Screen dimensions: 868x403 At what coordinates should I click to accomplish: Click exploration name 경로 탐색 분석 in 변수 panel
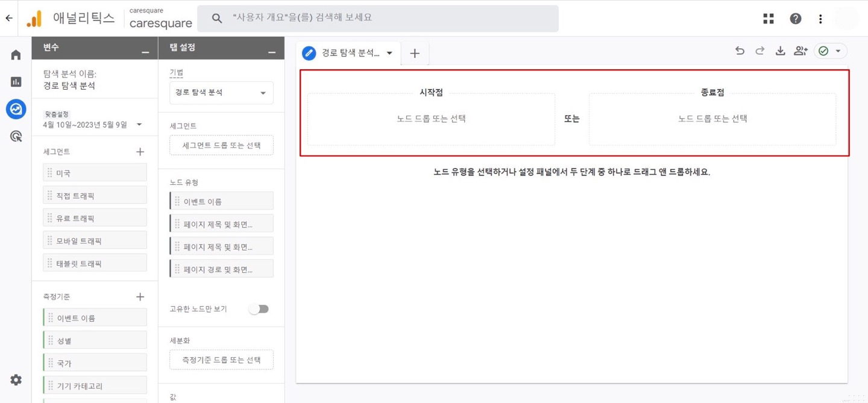(x=69, y=86)
